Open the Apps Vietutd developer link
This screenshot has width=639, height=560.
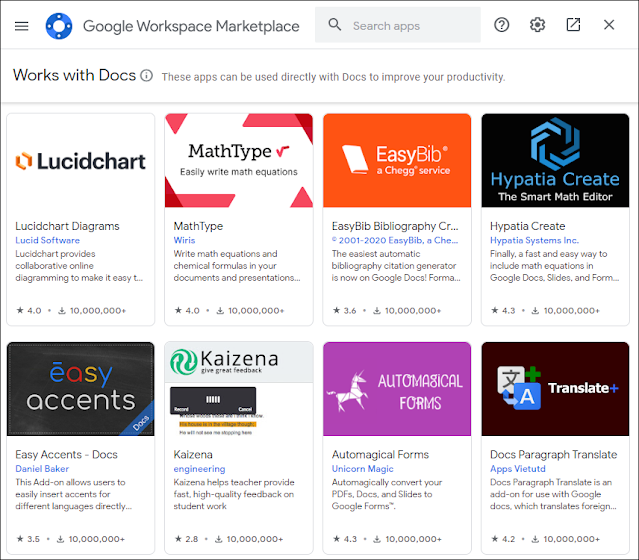tap(518, 469)
